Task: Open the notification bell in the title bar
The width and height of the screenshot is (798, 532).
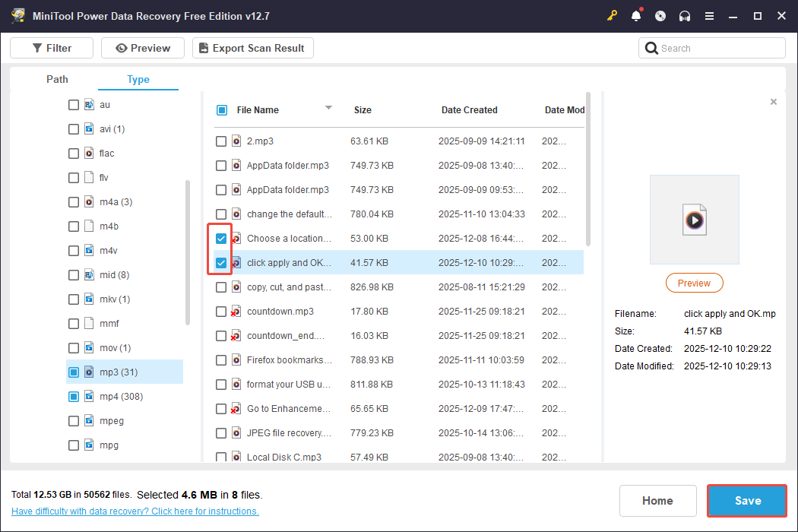Action: tap(636, 15)
